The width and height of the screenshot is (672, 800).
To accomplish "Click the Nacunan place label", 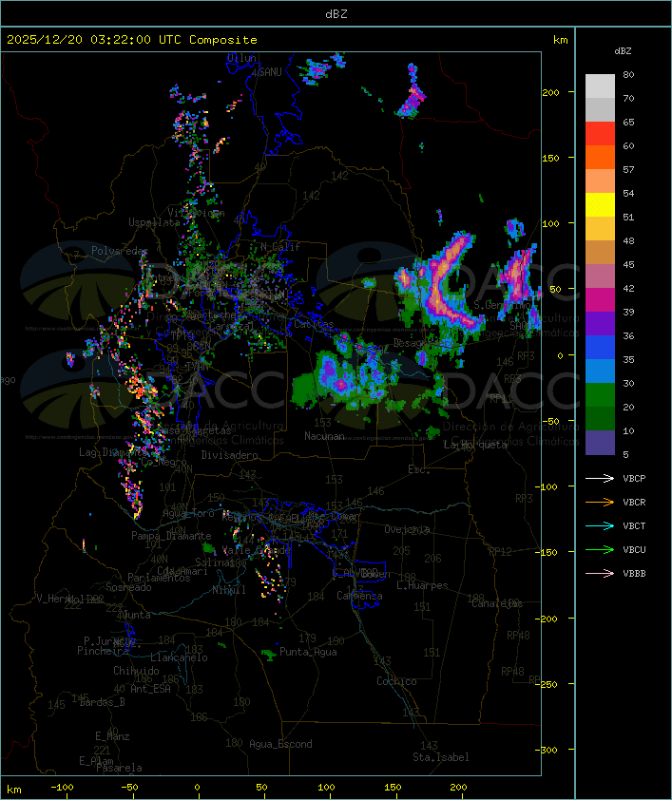I will (324, 436).
